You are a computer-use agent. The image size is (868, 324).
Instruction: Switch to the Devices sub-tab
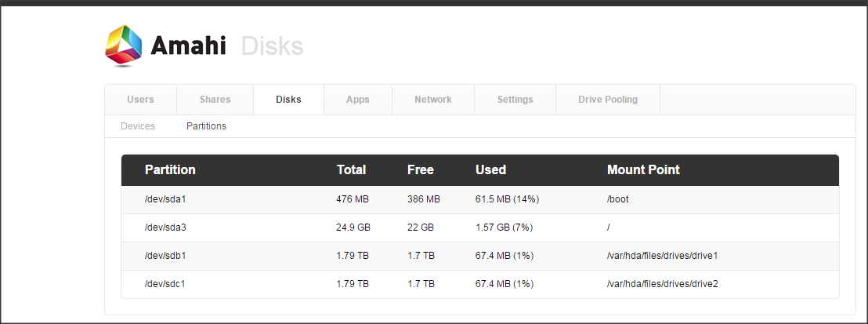tap(138, 126)
